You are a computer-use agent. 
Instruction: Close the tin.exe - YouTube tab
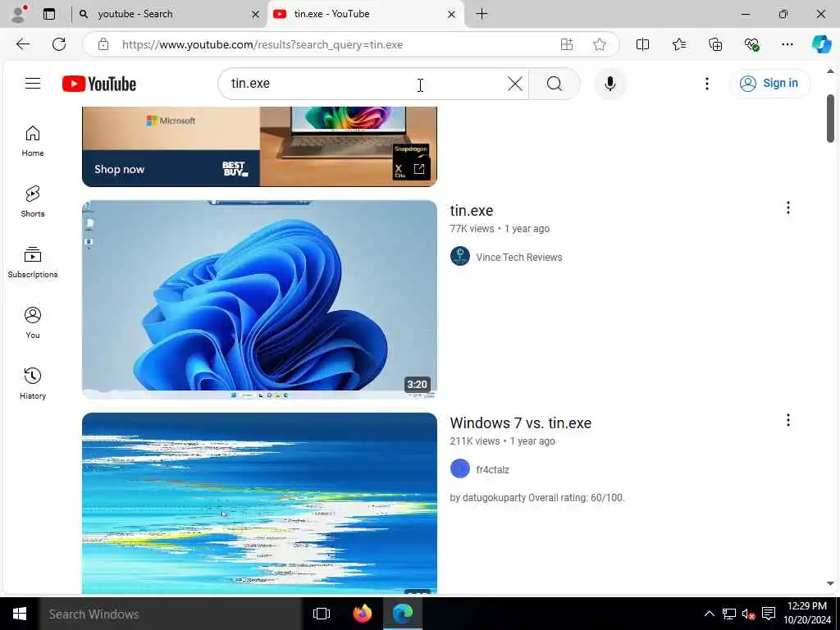pyautogui.click(x=452, y=15)
